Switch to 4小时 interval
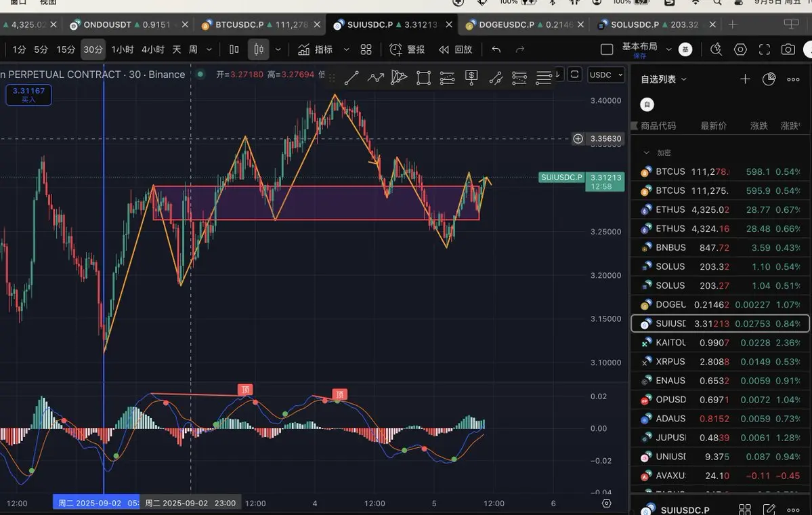The width and height of the screenshot is (812, 515). [153, 49]
